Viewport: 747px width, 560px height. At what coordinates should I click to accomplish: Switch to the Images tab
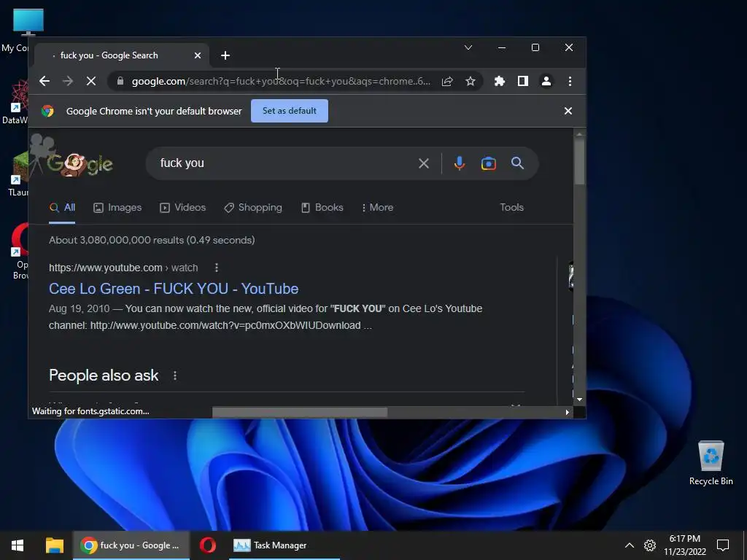pos(117,208)
